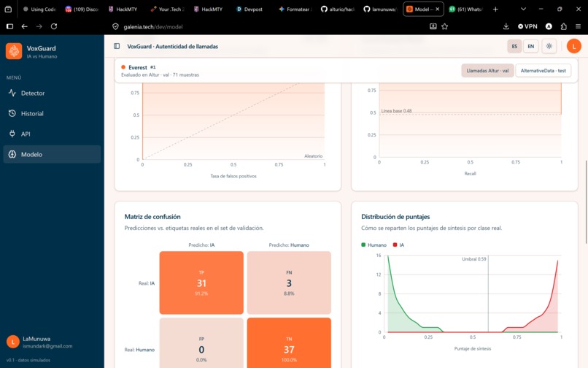This screenshot has height=368, width=588.
Task: Switch to the Formatear browser tab
Action: coord(295,9)
